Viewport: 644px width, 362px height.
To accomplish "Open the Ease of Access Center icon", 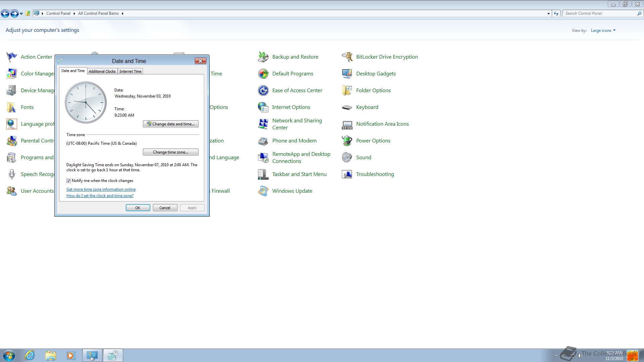I will click(263, 90).
